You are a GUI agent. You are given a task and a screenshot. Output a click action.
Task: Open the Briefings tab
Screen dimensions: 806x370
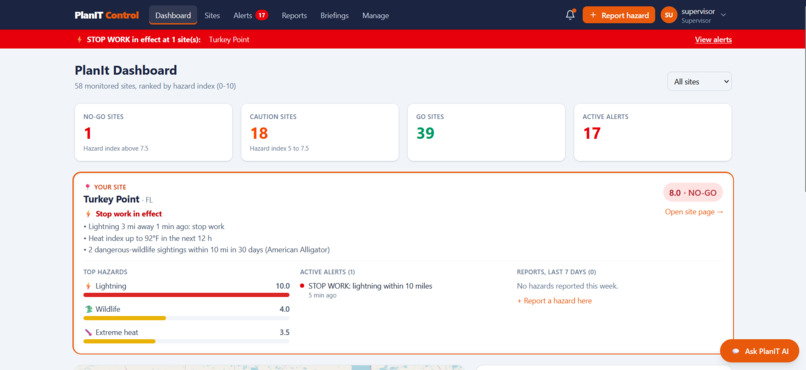[334, 15]
